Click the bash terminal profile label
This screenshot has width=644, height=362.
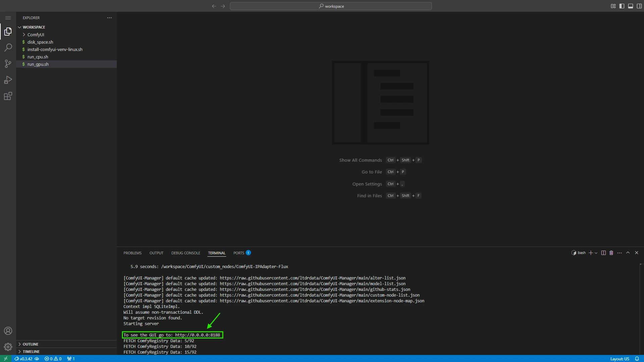click(579, 253)
